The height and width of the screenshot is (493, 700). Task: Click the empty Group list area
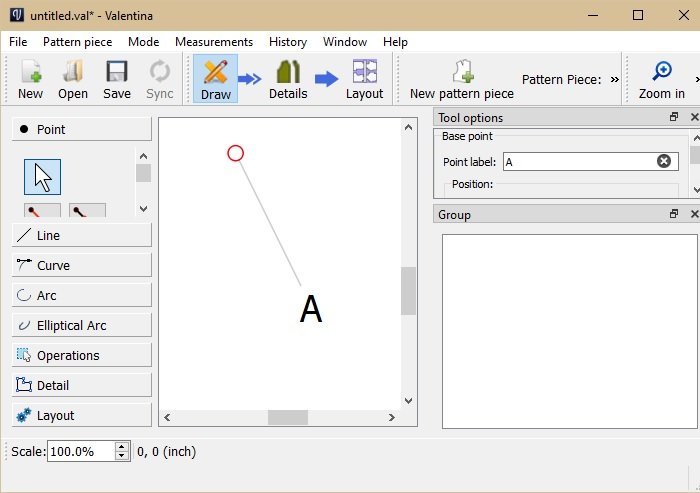[570, 331]
